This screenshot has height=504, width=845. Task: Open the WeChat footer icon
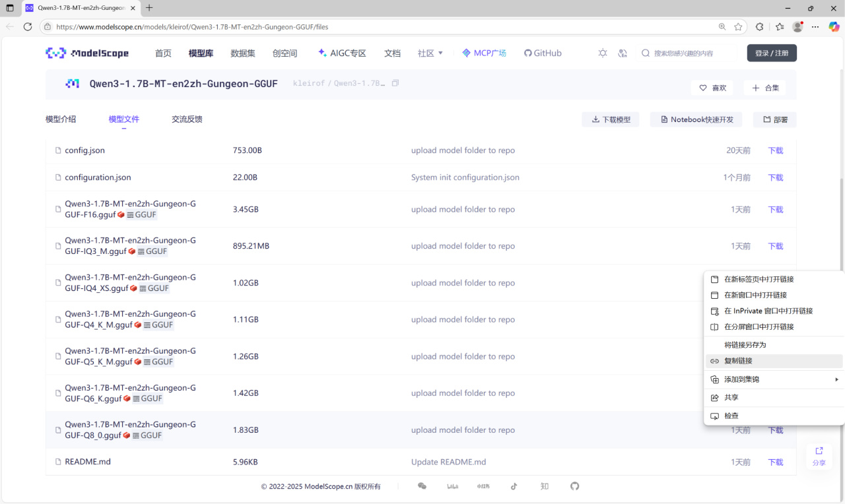[422, 486]
